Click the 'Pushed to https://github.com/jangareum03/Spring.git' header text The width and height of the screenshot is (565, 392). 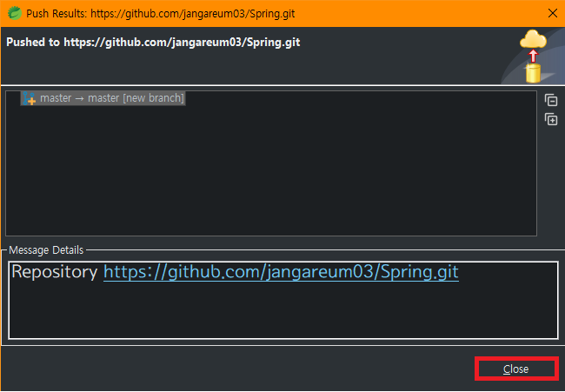[x=153, y=42]
